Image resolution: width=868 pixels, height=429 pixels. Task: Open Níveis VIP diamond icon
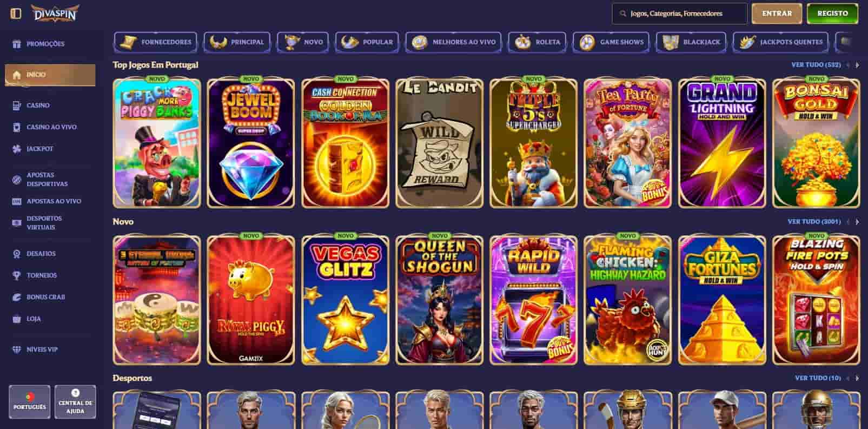(17, 349)
